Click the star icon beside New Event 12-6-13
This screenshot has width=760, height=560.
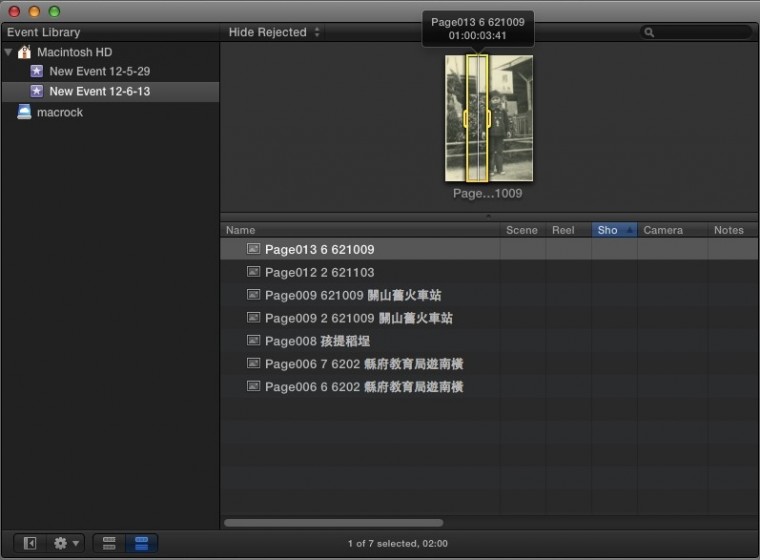tap(37, 91)
